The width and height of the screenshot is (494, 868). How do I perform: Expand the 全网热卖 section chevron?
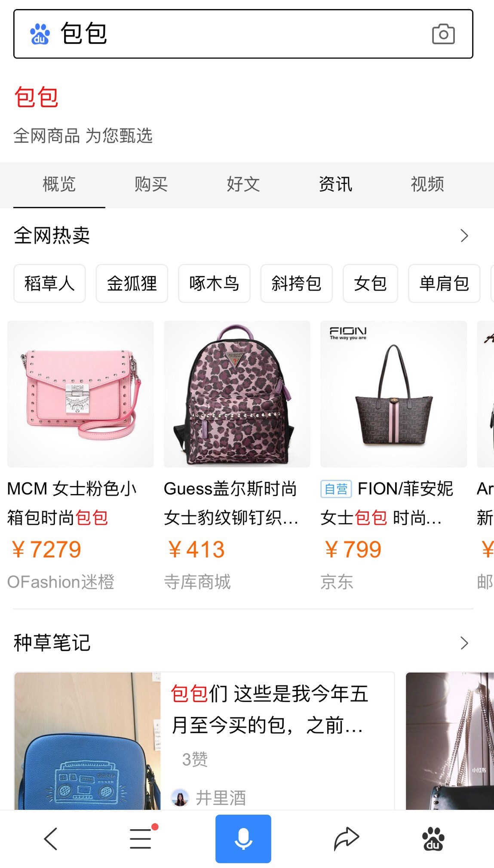click(x=464, y=235)
